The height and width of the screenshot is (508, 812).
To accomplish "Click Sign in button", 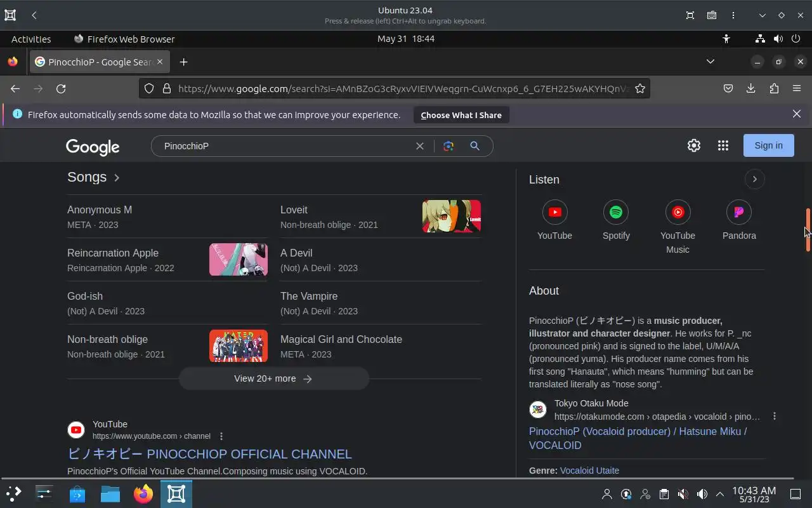I will [x=768, y=145].
